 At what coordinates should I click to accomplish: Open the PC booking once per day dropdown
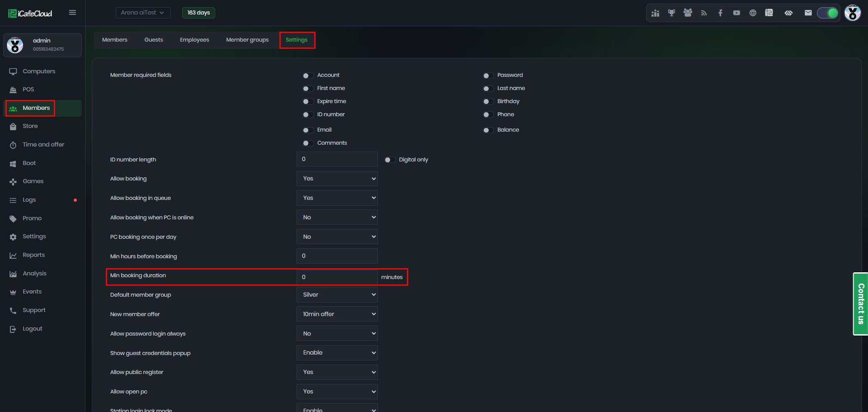pyautogui.click(x=337, y=237)
